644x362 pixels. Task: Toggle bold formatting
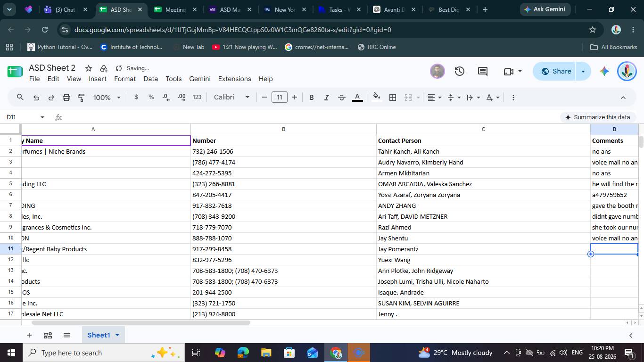[311, 98]
